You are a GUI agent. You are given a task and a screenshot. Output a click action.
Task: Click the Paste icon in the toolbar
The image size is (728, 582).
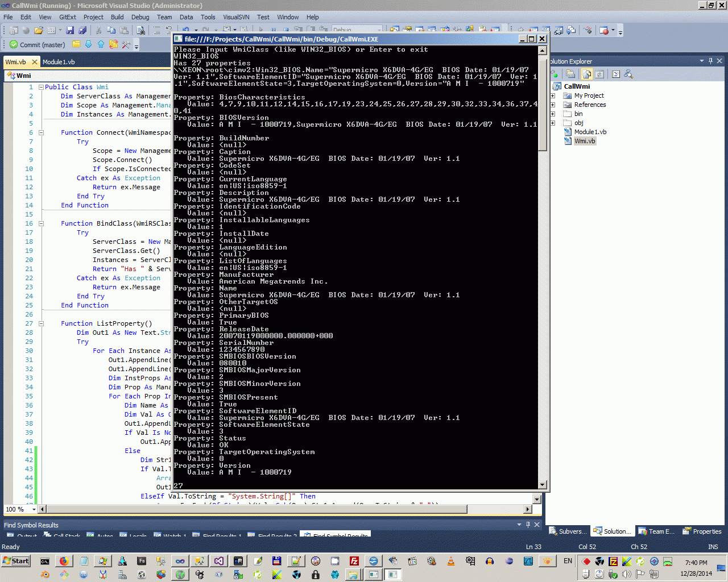(123, 30)
